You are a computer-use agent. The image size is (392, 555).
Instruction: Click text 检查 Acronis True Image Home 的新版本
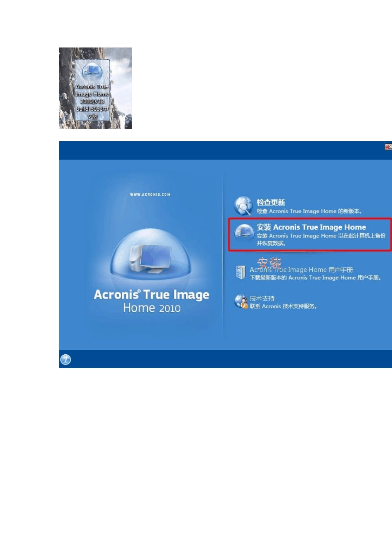(309, 211)
